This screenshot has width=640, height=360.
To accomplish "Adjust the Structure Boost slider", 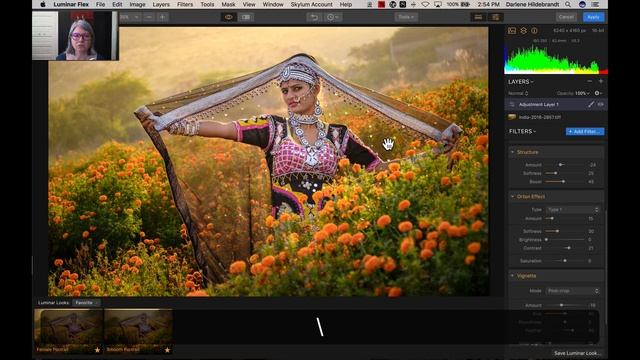I will click(x=564, y=182).
